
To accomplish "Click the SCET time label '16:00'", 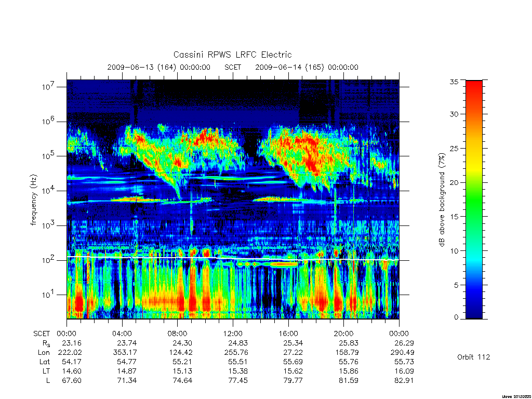I will (288, 334).
